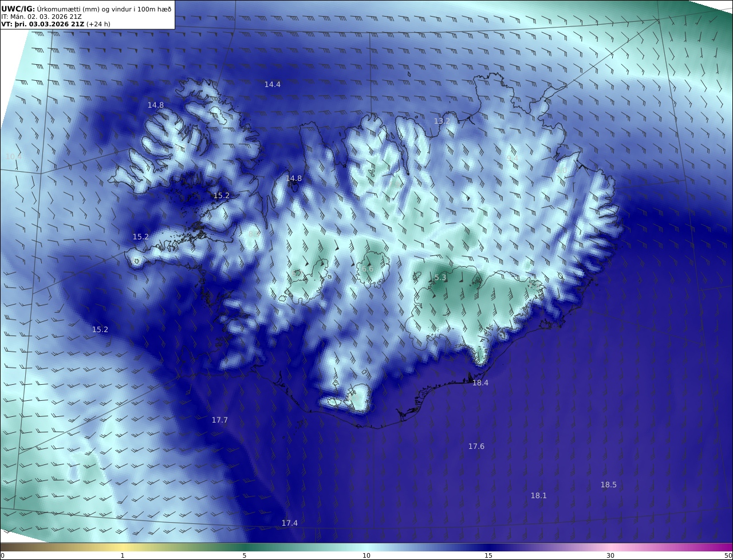Click the '0' tick on the color scale
733x560 pixels.
2,555
